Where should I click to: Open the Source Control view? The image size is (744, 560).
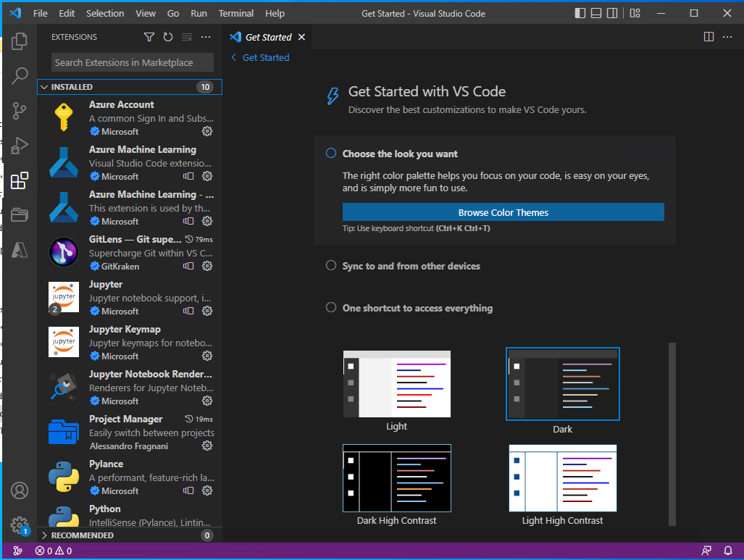20,110
